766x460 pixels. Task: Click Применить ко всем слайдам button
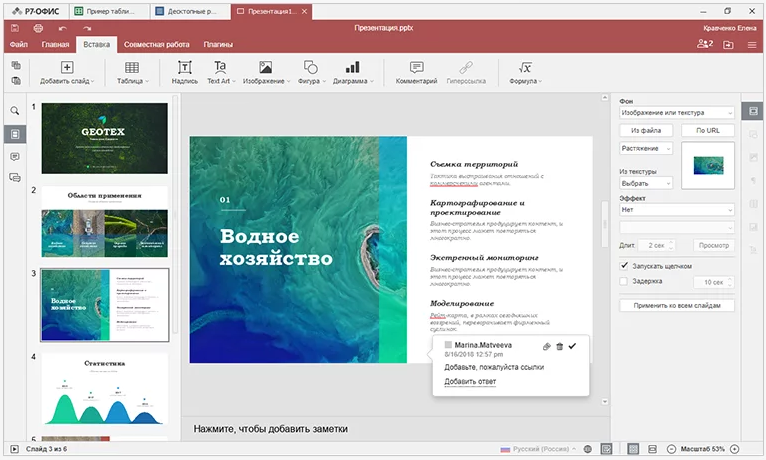click(x=676, y=305)
